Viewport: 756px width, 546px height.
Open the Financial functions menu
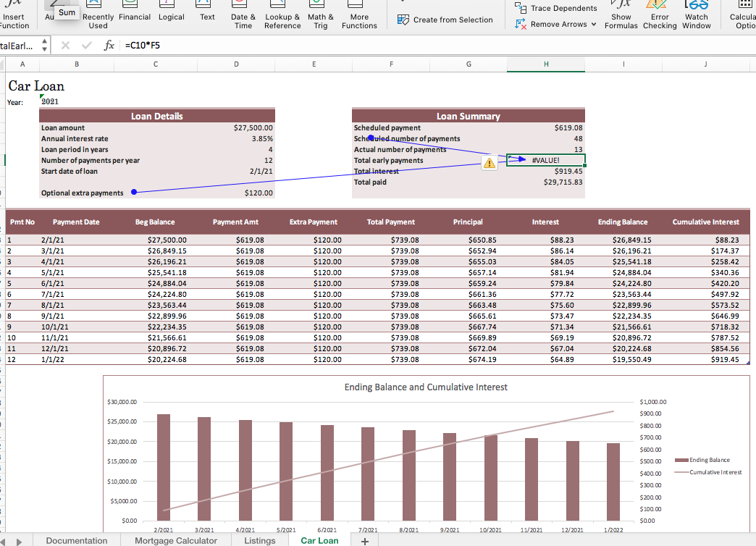tap(135, 17)
